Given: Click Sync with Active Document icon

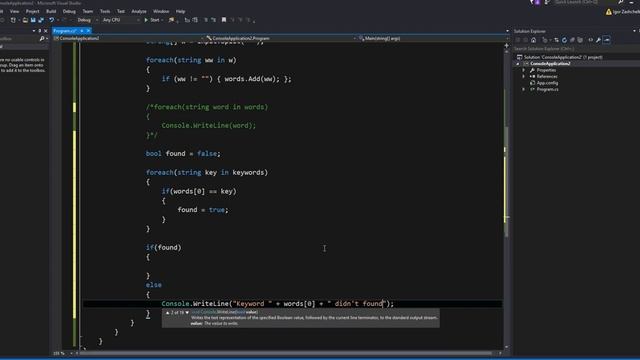Looking at the screenshot, I should coord(556,40).
